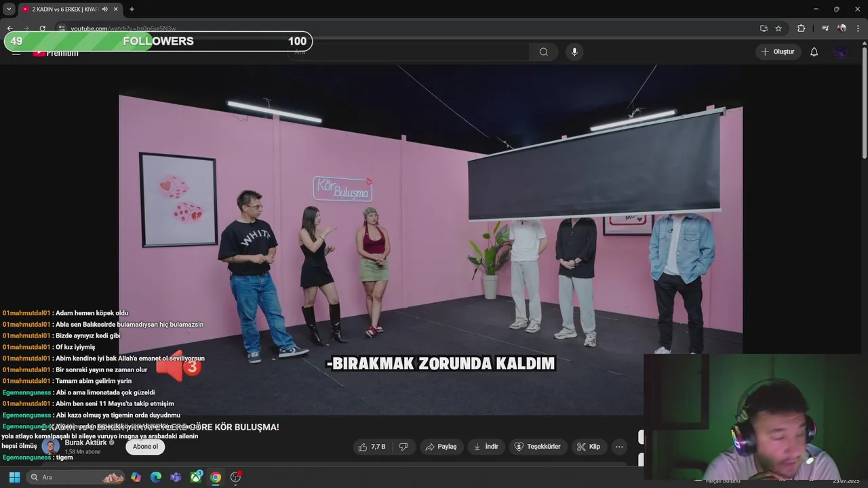Open the YouTube hamburger guide menu
The image size is (868, 488).
point(16,53)
